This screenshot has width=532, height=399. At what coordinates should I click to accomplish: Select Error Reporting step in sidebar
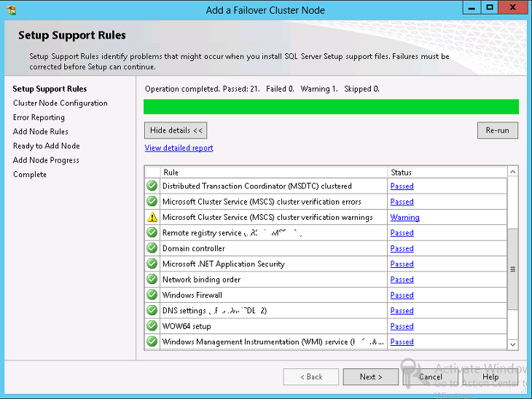click(39, 117)
